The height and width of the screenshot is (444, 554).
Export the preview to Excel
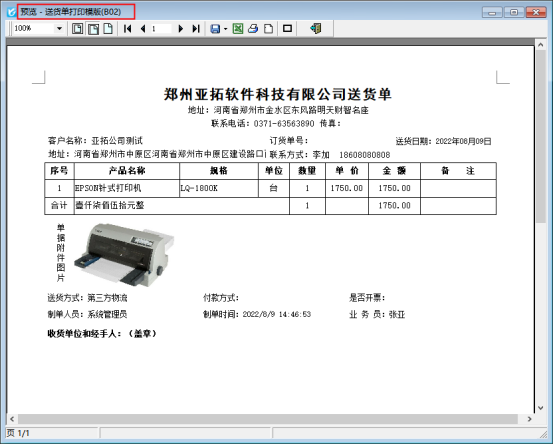(238, 29)
